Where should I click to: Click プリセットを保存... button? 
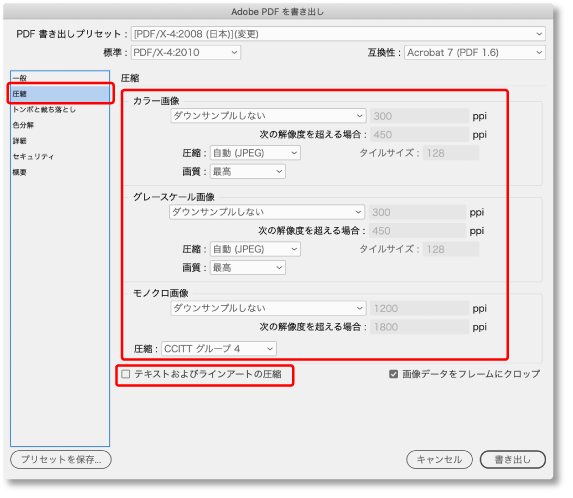point(61,459)
